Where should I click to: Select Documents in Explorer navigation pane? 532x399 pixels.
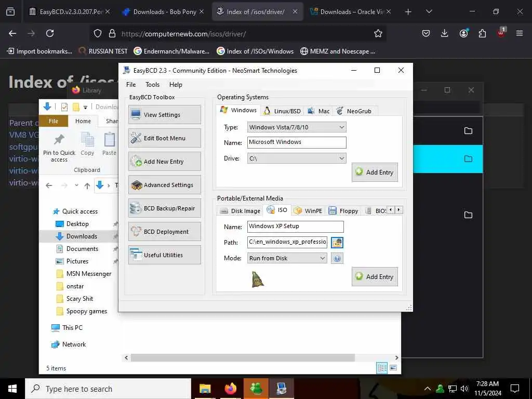coord(77,249)
